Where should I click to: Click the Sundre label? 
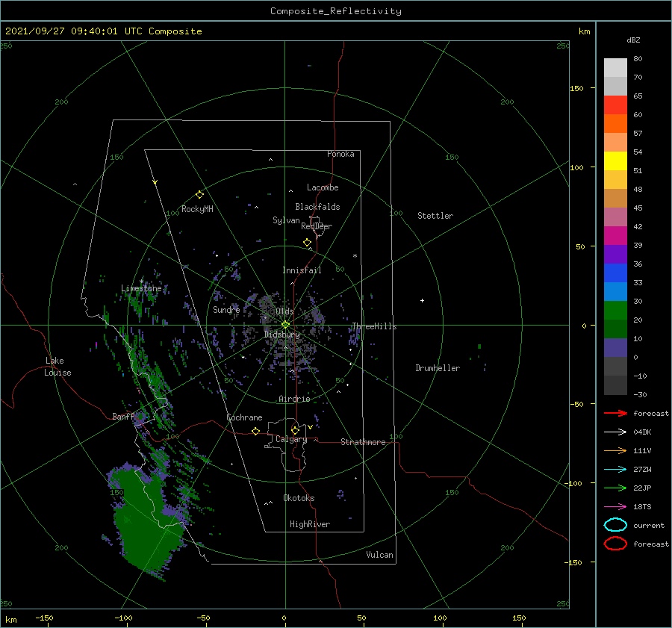[226, 309]
